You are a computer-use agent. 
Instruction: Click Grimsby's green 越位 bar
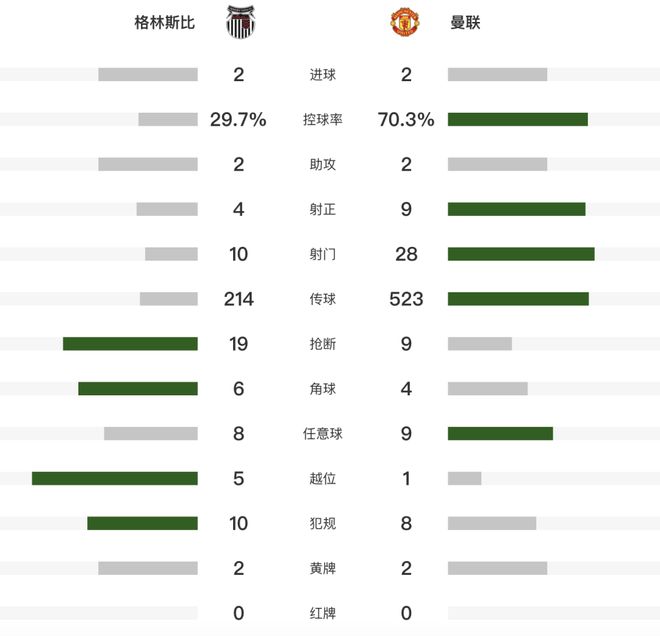tap(114, 479)
